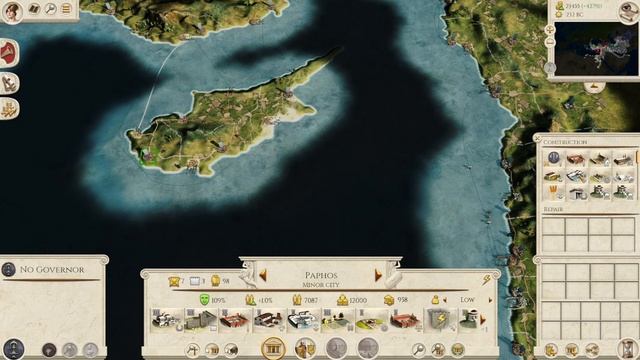This screenshot has height=360, width=640.
Task: Click the golden helmet icon showing 98
Action: click(x=216, y=281)
